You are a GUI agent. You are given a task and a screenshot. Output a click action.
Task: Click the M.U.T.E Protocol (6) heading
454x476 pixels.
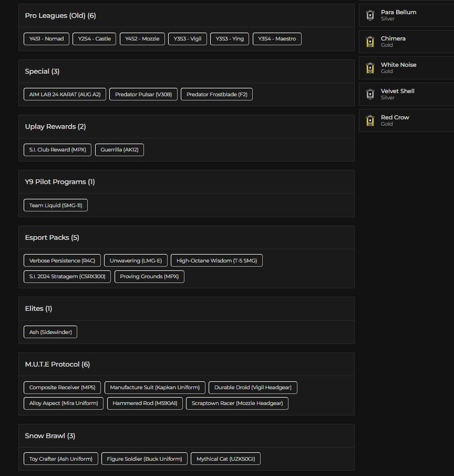pos(57,364)
